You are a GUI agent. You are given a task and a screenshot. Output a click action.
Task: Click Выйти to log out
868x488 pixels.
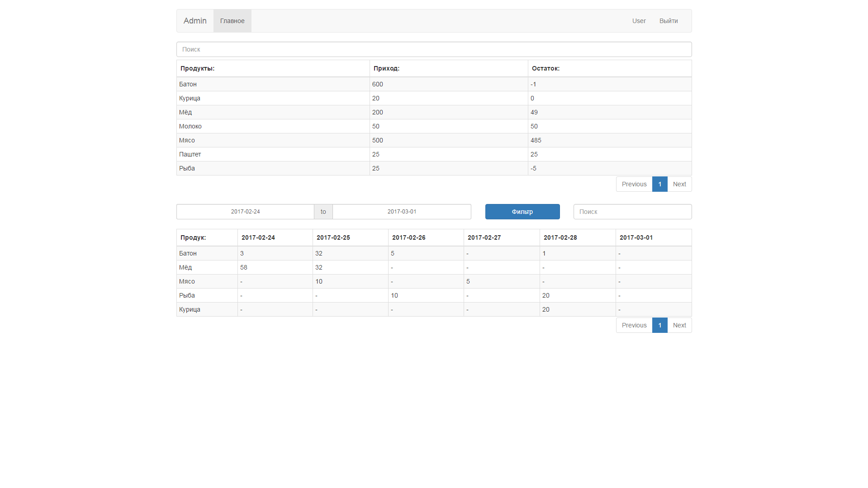pyautogui.click(x=669, y=21)
